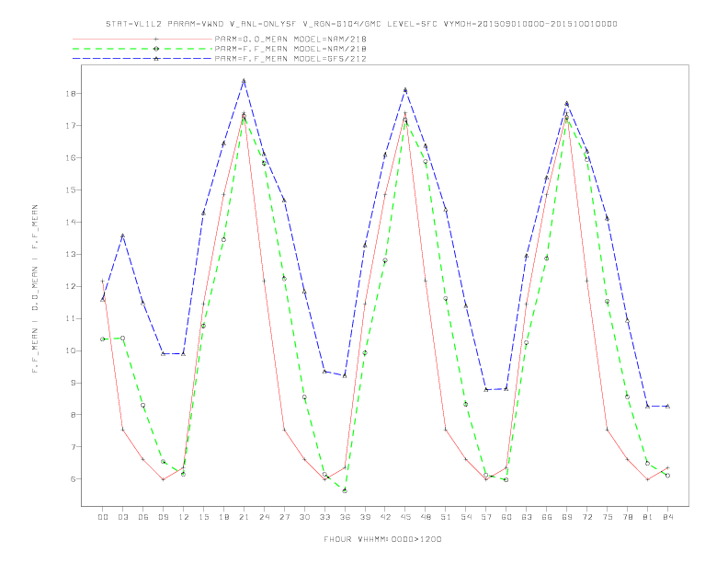Screen dimensions: 728x563
Task: Click y-axis tick label 11
Action: click(x=71, y=318)
